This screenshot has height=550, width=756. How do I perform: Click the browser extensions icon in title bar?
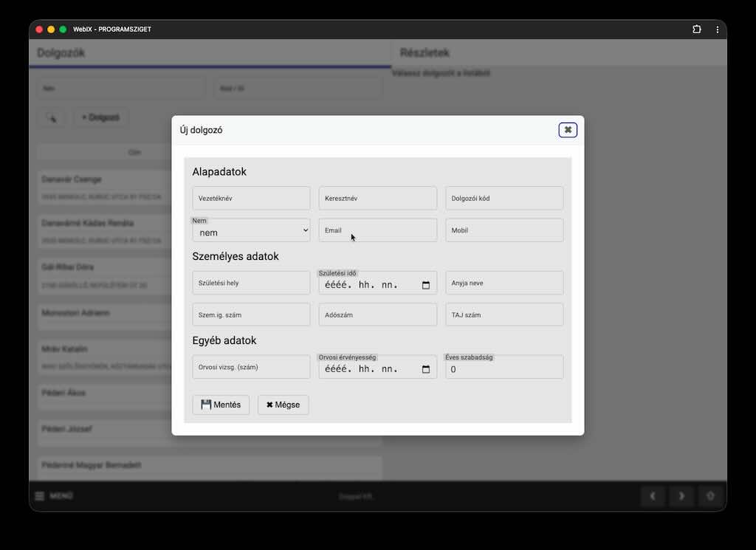click(696, 30)
